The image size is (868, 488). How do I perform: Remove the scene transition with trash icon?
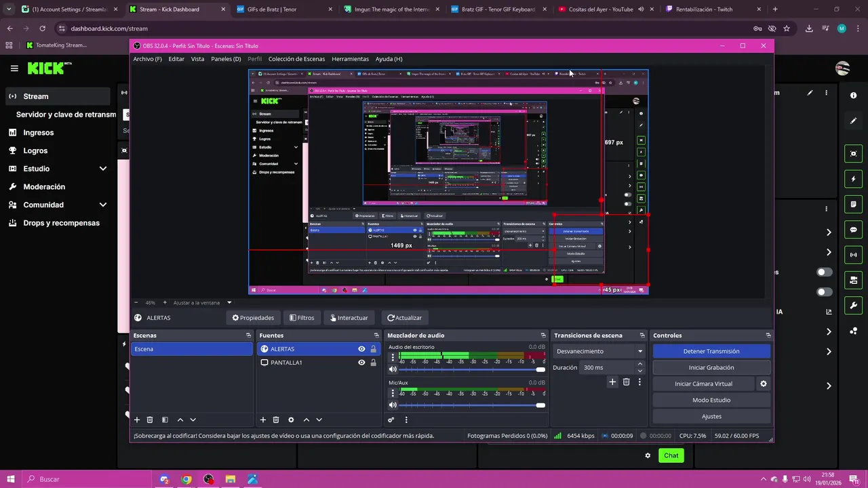tap(626, 382)
